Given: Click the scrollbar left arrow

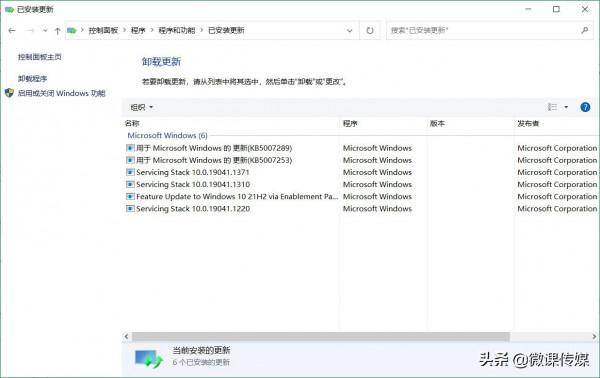Looking at the screenshot, I should tap(126, 337).
